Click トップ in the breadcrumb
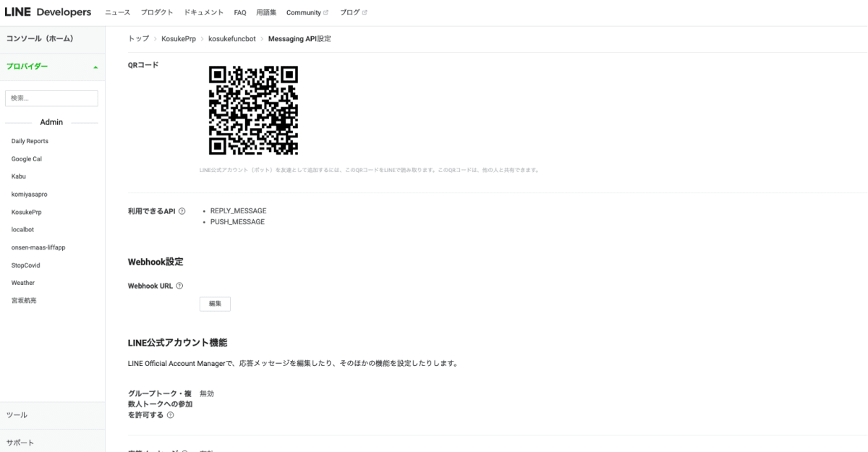The image size is (868, 452). pyautogui.click(x=138, y=38)
